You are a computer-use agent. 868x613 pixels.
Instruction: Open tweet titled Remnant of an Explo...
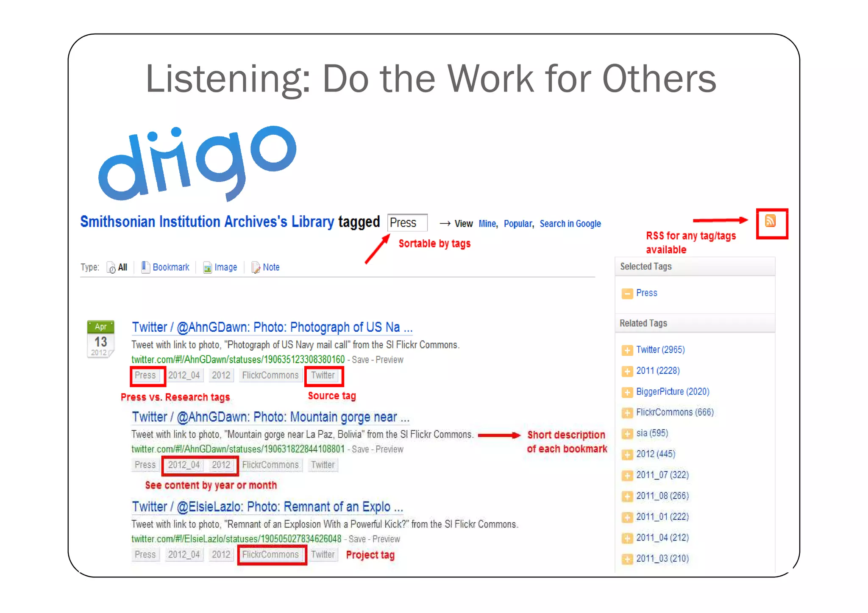coord(267,507)
